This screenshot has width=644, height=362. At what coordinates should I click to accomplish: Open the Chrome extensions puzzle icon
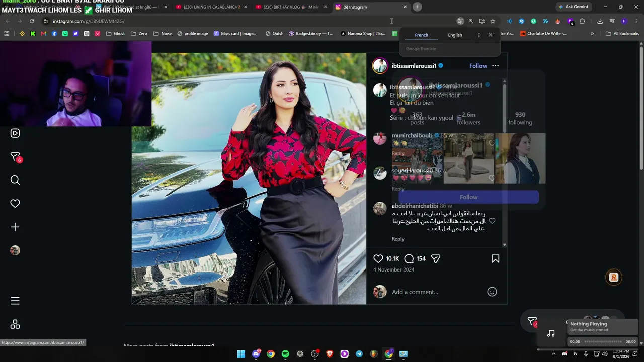[582, 21]
